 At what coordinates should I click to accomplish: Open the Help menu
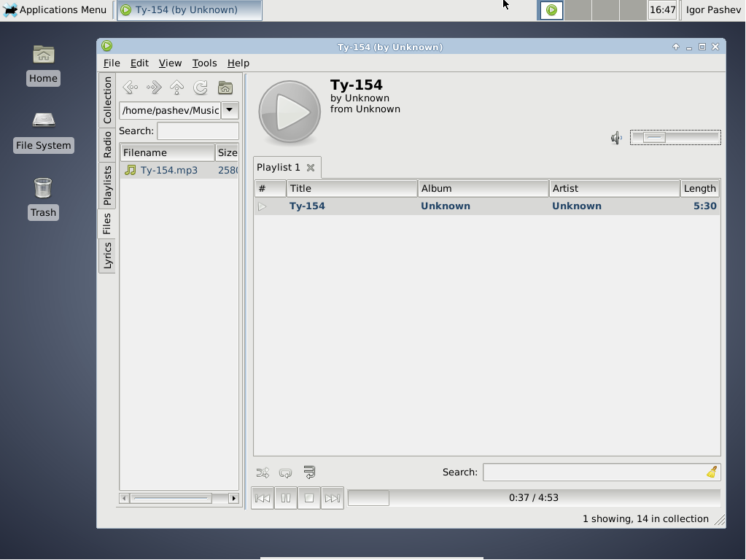tap(238, 63)
